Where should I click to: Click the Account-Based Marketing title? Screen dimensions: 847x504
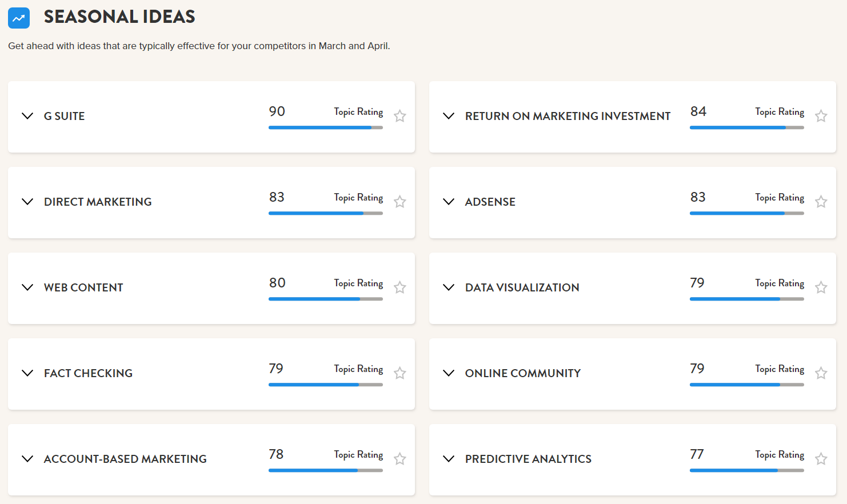pyautogui.click(x=125, y=459)
